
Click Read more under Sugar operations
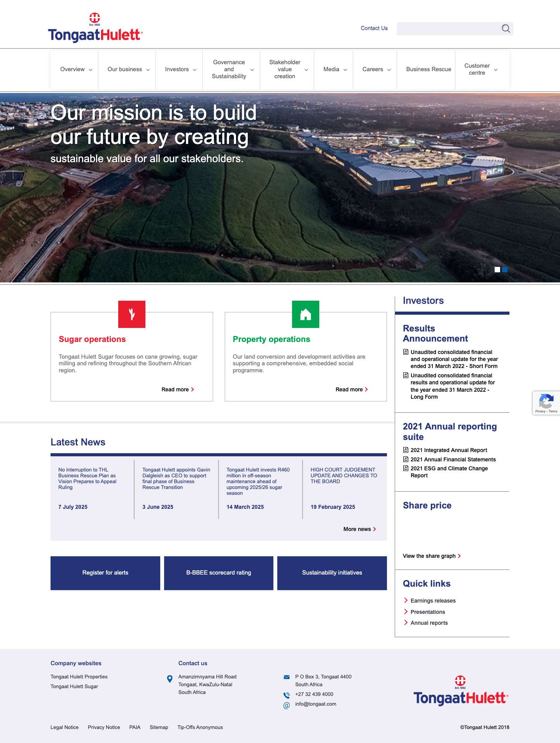(x=178, y=389)
